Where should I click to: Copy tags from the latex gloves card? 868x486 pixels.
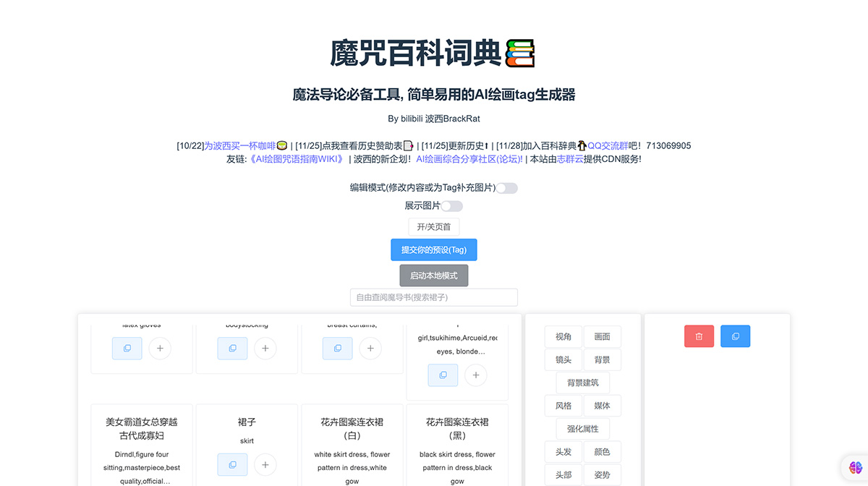click(127, 348)
